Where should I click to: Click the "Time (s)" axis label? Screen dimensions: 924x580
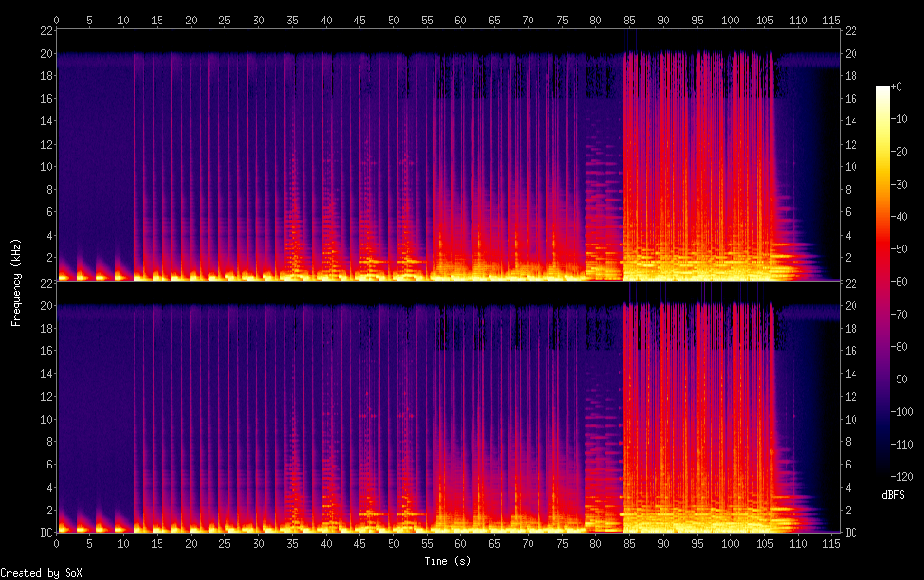point(447,561)
